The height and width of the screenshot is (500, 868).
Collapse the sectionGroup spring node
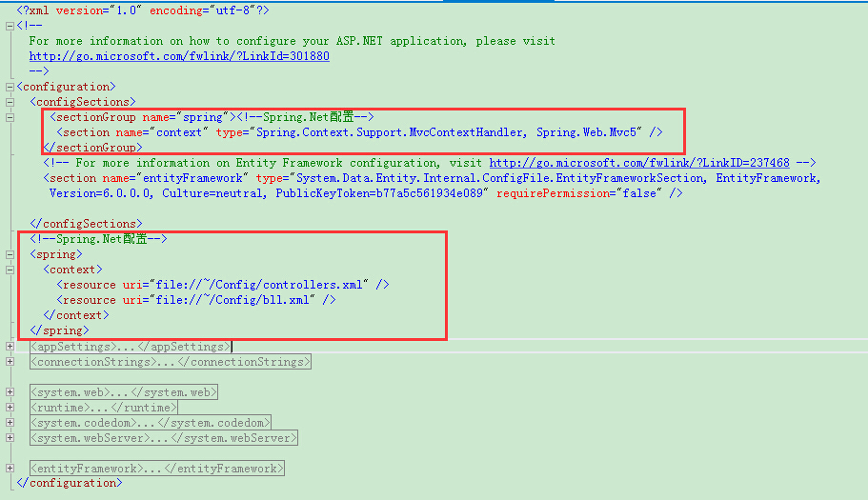(10, 117)
